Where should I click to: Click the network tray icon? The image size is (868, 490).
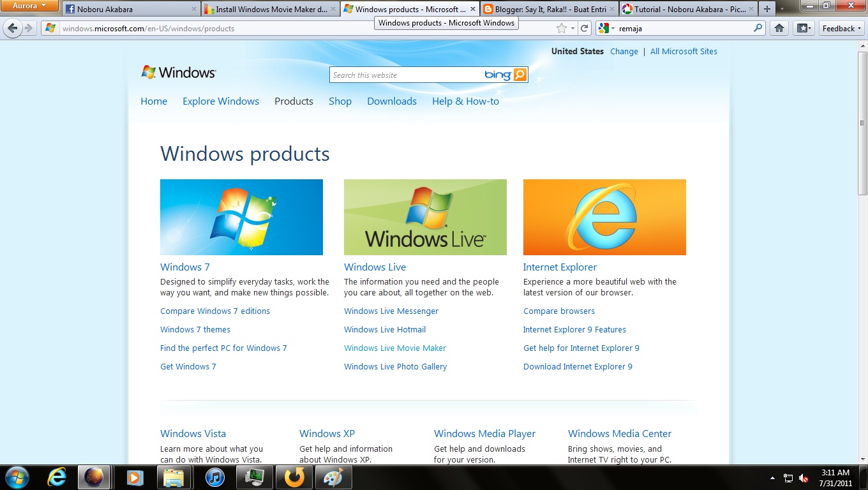click(x=788, y=478)
